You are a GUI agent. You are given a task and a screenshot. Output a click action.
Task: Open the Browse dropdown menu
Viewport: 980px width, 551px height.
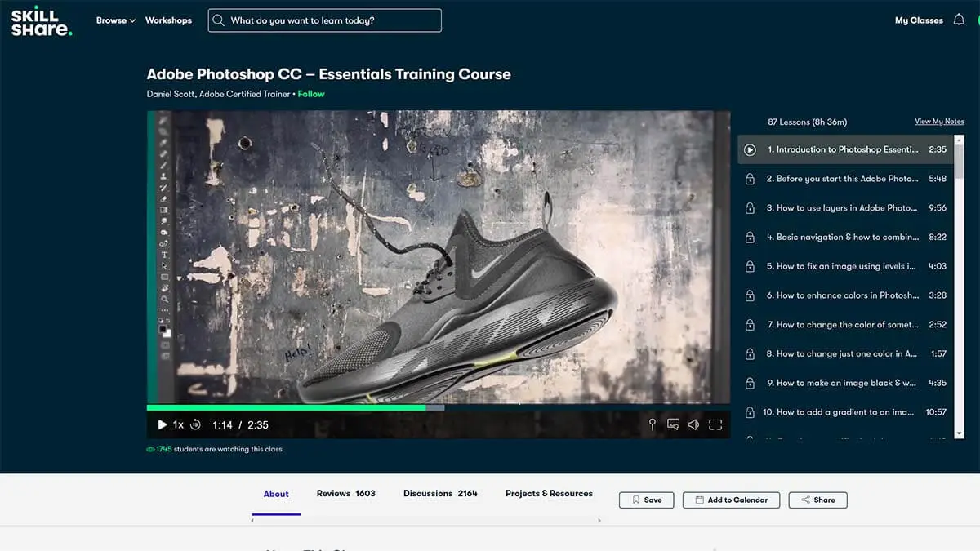point(116,20)
